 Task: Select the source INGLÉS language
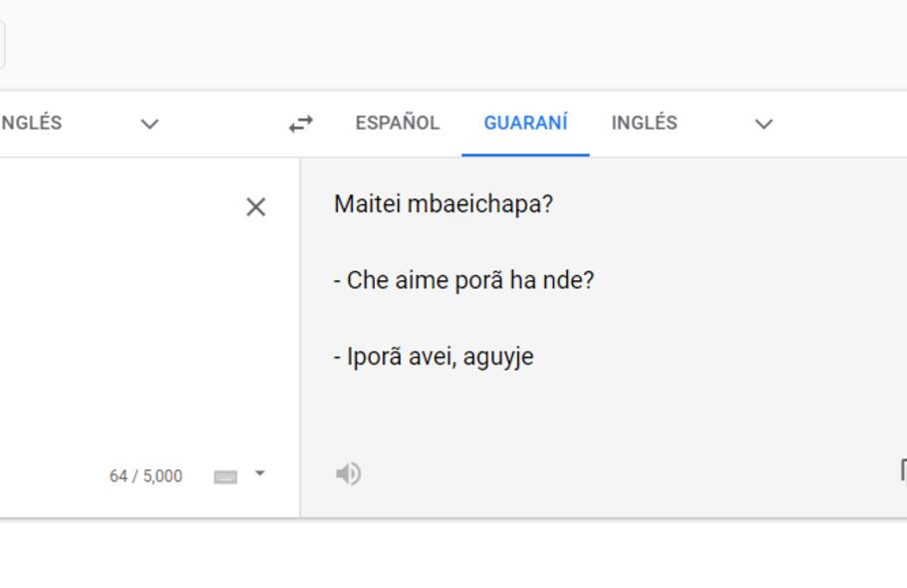pyautogui.click(x=28, y=123)
